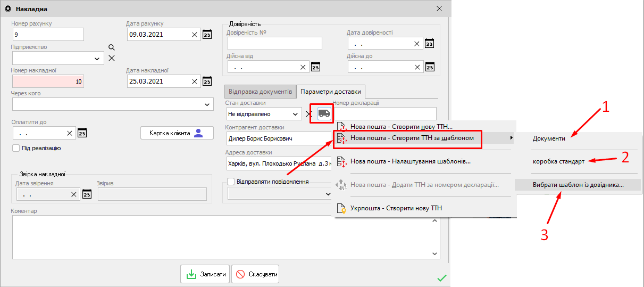
Task: Click the Записати button
Action: pyautogui.click(x=205, y=275)
